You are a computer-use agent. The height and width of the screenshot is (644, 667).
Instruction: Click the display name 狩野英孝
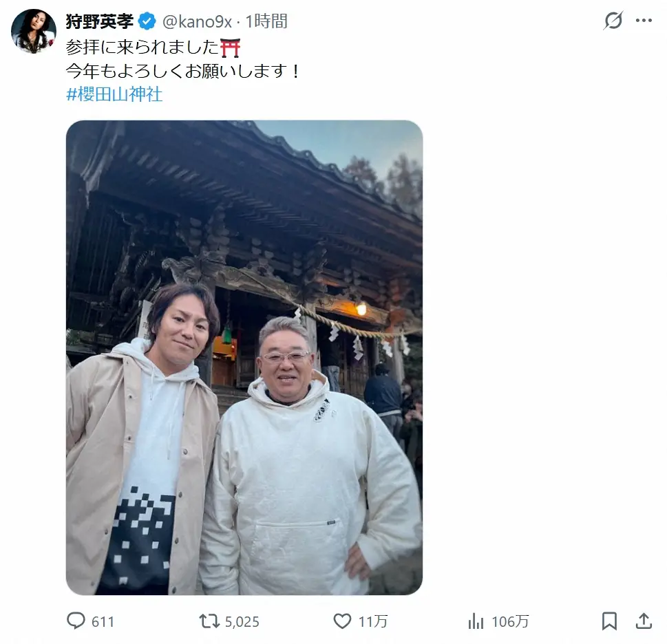100,21
